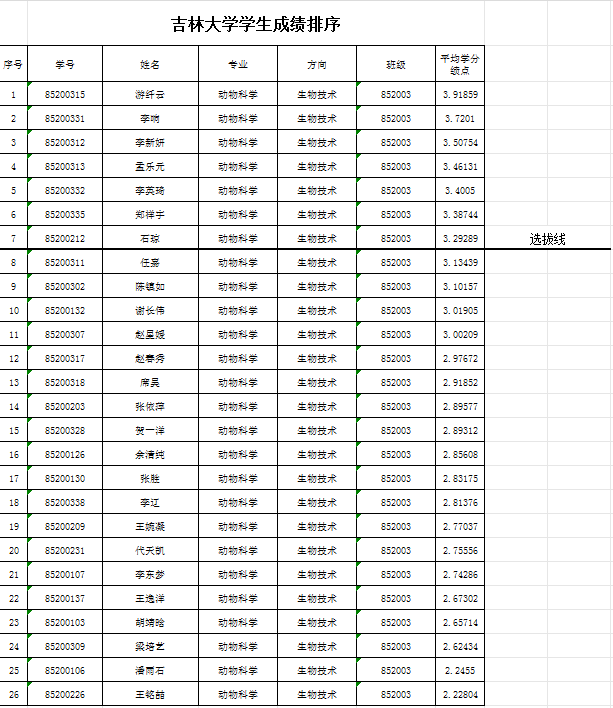Select the GPA cell 3.7201

coord(460,119)
